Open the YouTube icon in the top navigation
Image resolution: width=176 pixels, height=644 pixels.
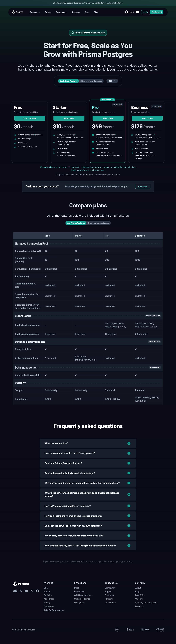pyautogui.click(x=137, y=12)
